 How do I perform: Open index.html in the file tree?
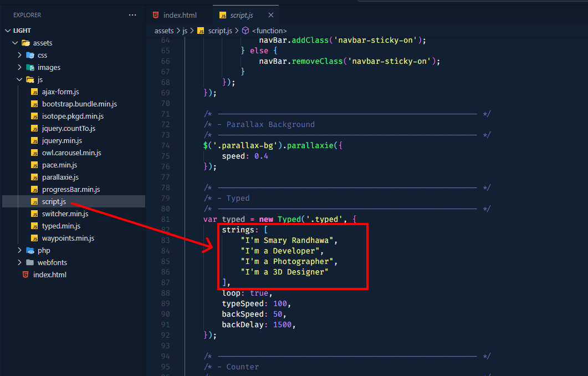tap(50, 275)
